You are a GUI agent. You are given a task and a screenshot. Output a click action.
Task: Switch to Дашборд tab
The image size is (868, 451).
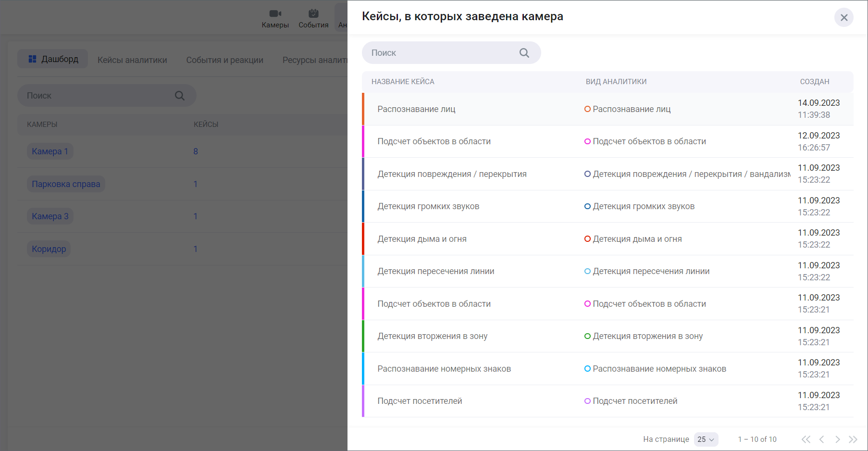coord(53,59)
